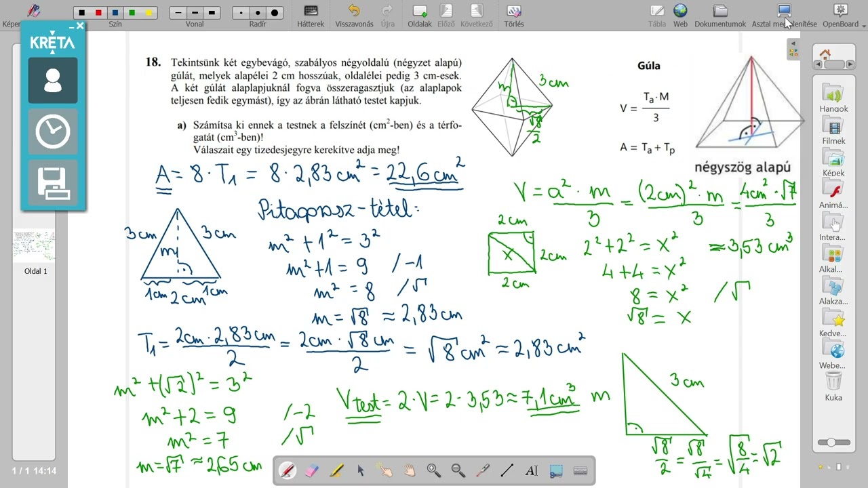868x488 pixels.
Task: Go to the next page with Következő
Action: (476, 16)
